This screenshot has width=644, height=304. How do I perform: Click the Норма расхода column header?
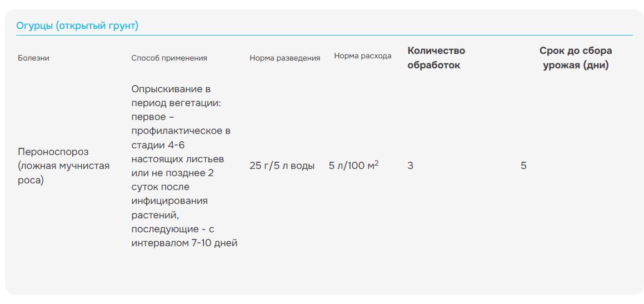[x=363, y=56]
